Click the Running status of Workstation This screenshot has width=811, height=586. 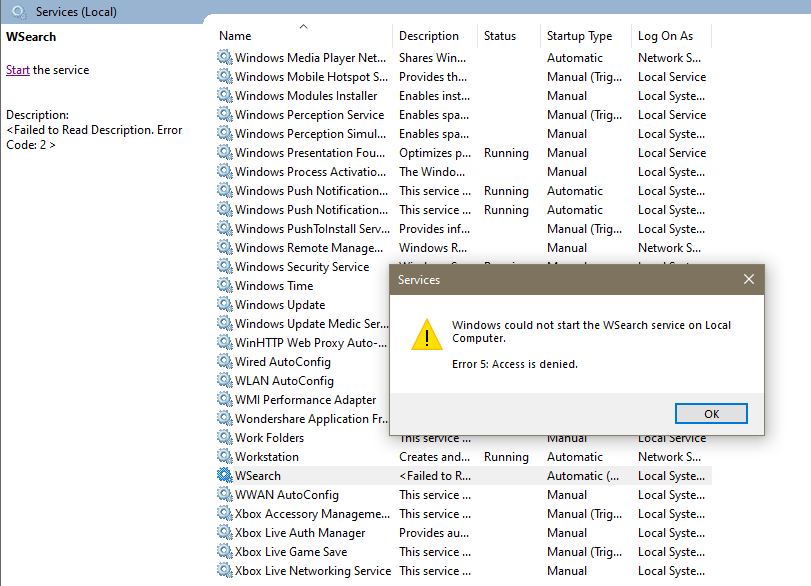tap(506, 457)
